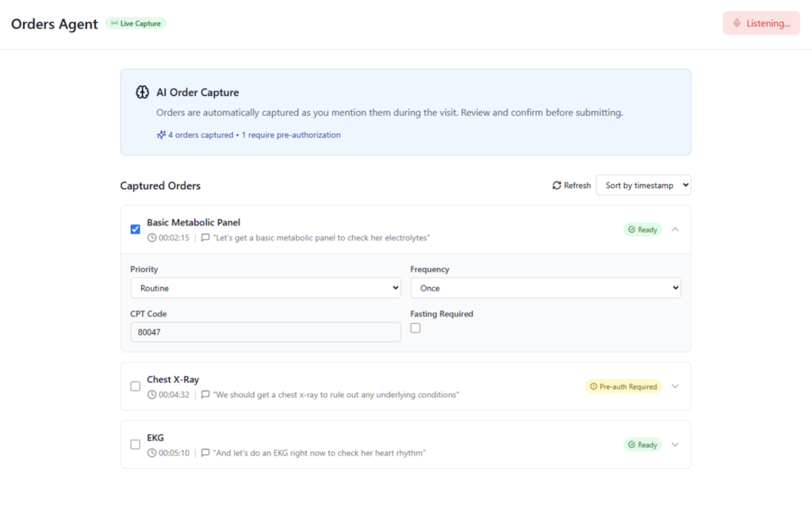This screenshot has height=507, width=812.
Task: Click clock icon next to 00:04:32
Action: [151, 395]
